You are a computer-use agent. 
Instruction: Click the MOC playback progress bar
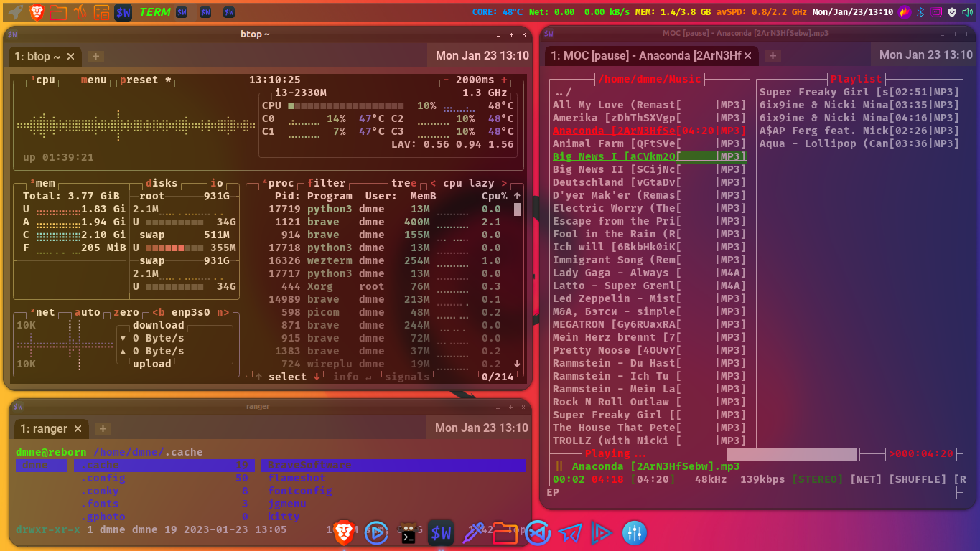coord(790,453)
